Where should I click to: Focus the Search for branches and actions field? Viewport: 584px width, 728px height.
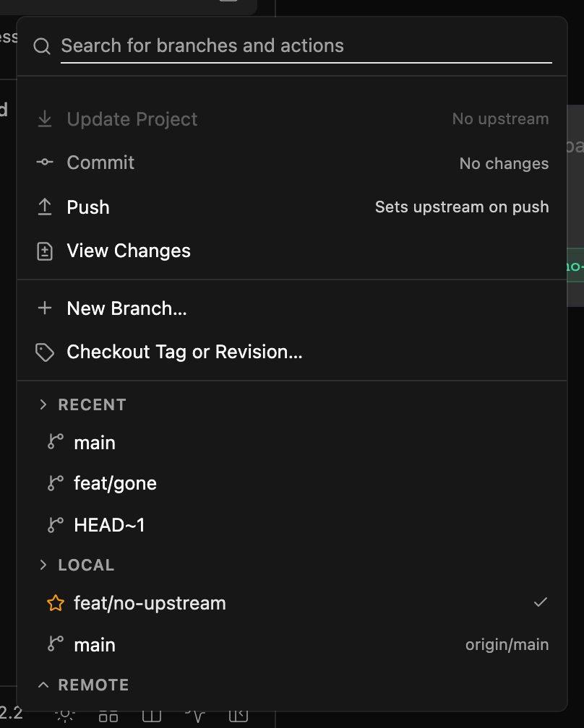[306, 46]
